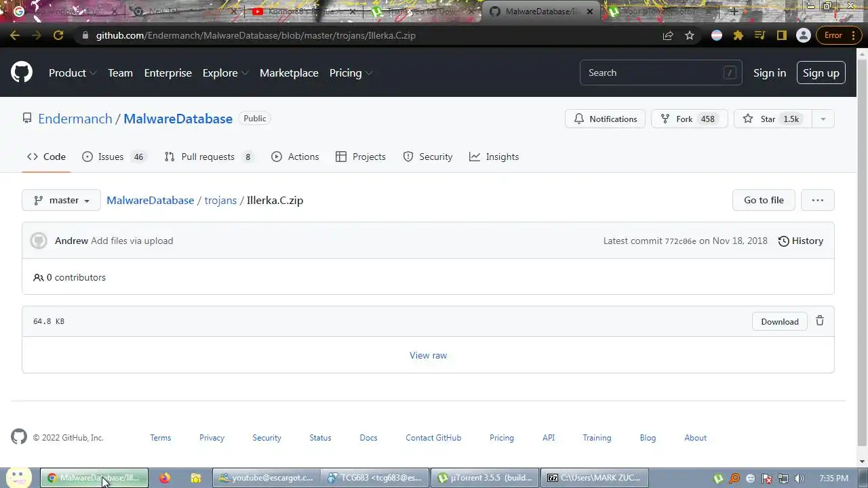This screenshot has height=488, width=868.
Task: Click the share page icon in address bar
Action: point(668,35)
